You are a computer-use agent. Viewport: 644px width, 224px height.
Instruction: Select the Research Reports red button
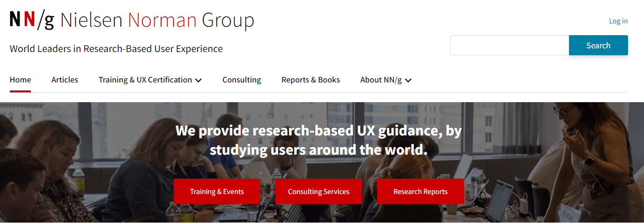(x=420, y=191)
